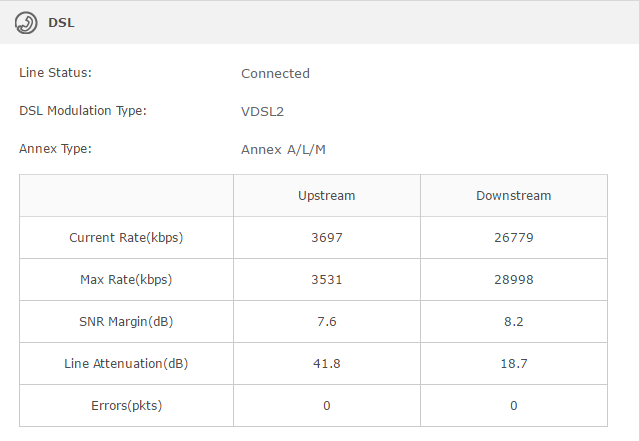The width and height of the screenshot is (640, 441).
Task: Select the Line Status label
Action: click(x=56, y=73)
